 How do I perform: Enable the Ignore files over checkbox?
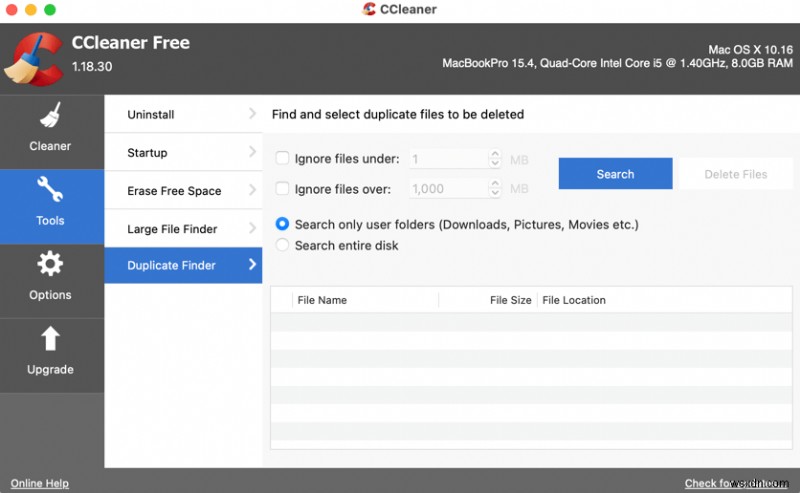coord(282,188)
